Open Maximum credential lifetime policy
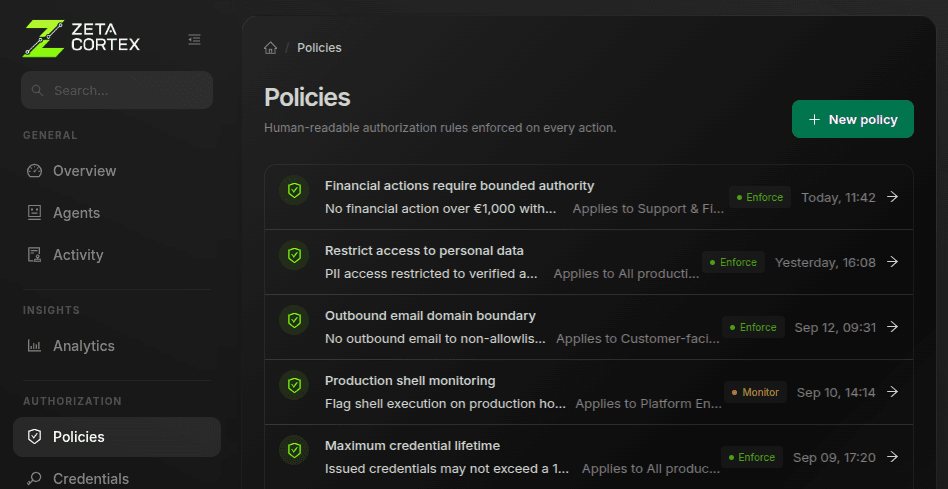The width and height of the screenshot is (948, 489). tap(588, 457)
